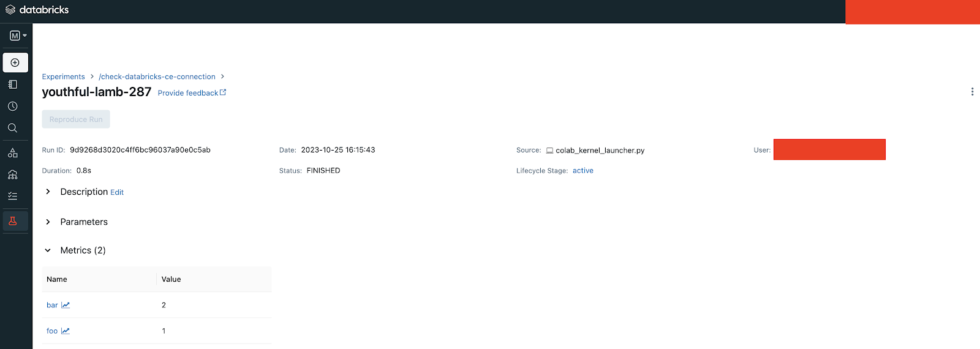
Task: Open the bar metric chart icon
Action: pyautogui.click(x=66, y=305)
